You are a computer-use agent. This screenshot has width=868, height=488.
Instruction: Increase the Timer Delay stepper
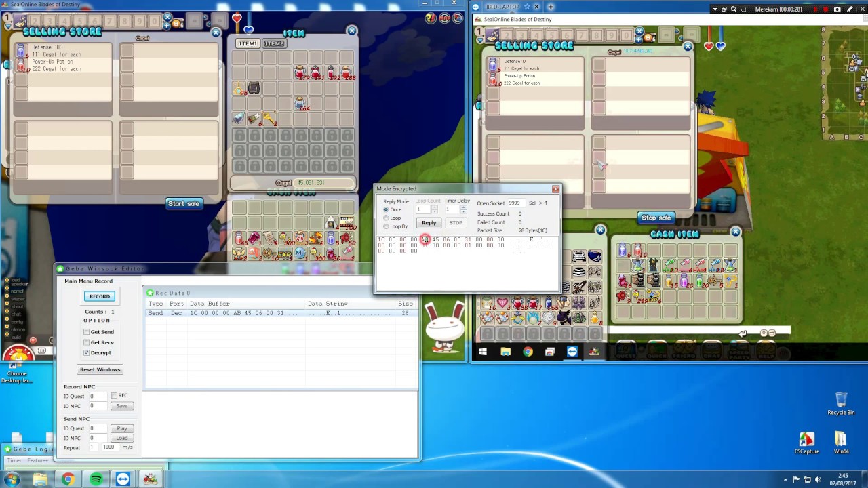(x=463, y=207)
